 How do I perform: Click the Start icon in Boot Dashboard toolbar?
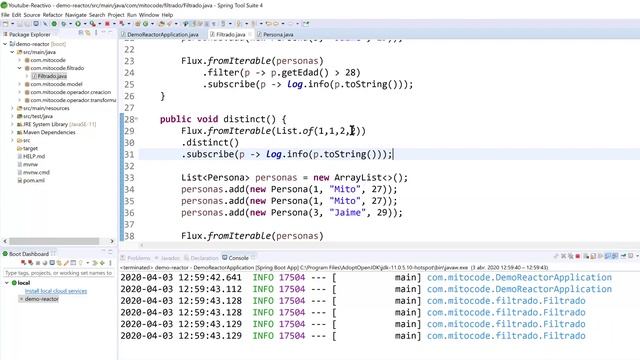click(23, 263)
